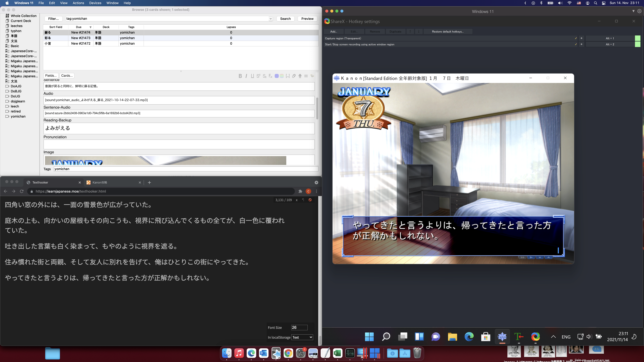644x362 pixels.
Task: Open File Explorer in Windows taskbar
Action: pyautogui.click(x=452, y=336)
